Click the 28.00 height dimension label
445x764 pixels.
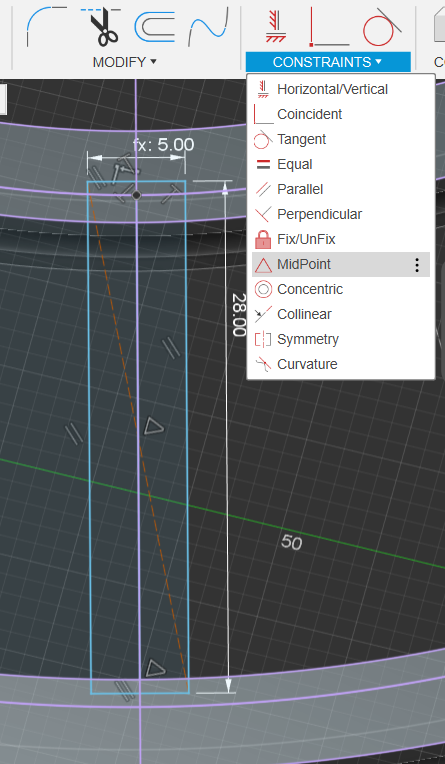(238, 315)
